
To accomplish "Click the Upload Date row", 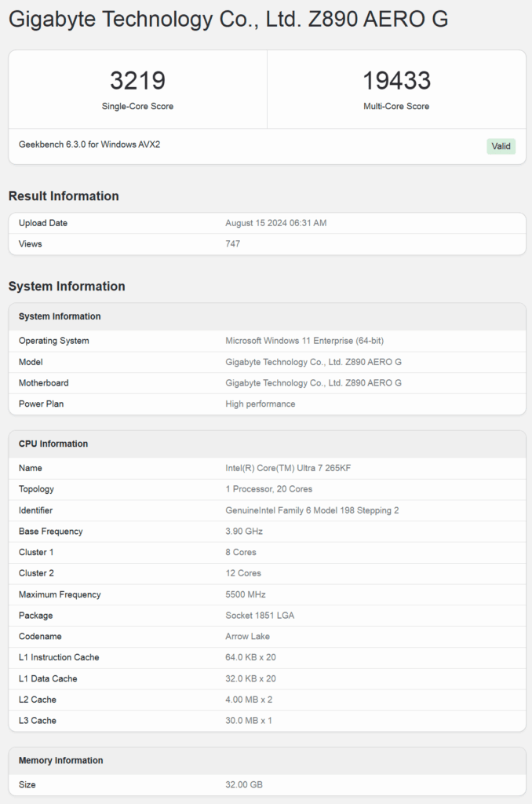I will (x=267, y=223).
